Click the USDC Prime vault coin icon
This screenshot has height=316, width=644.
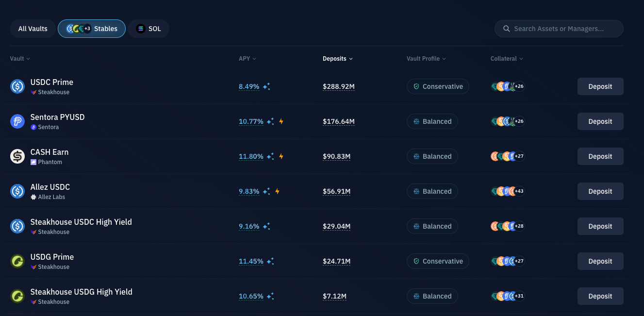(17, 86)
